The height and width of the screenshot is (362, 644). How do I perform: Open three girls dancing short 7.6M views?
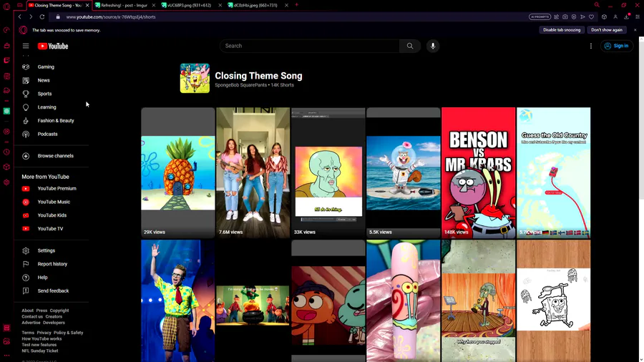[253, 173]
